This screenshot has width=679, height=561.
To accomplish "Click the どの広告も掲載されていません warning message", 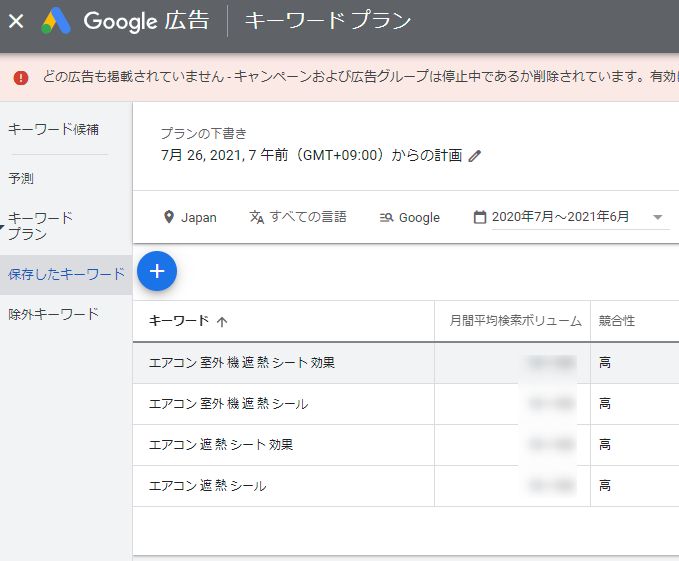I will pos(360,77).
